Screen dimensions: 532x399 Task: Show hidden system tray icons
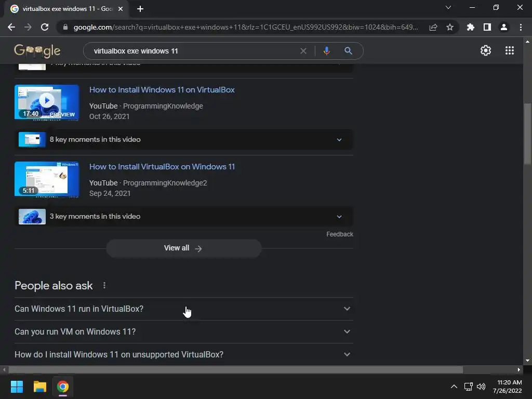[454, 387]
